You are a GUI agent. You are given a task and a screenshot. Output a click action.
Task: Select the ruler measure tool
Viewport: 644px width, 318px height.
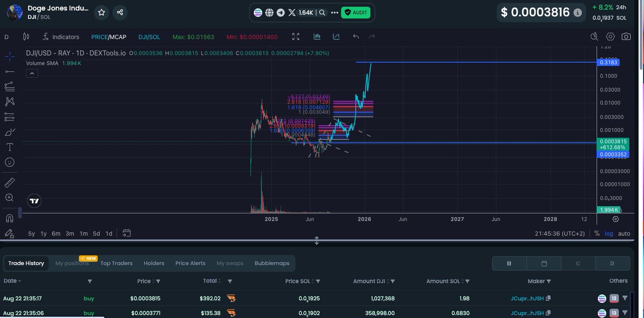(9, 183)
